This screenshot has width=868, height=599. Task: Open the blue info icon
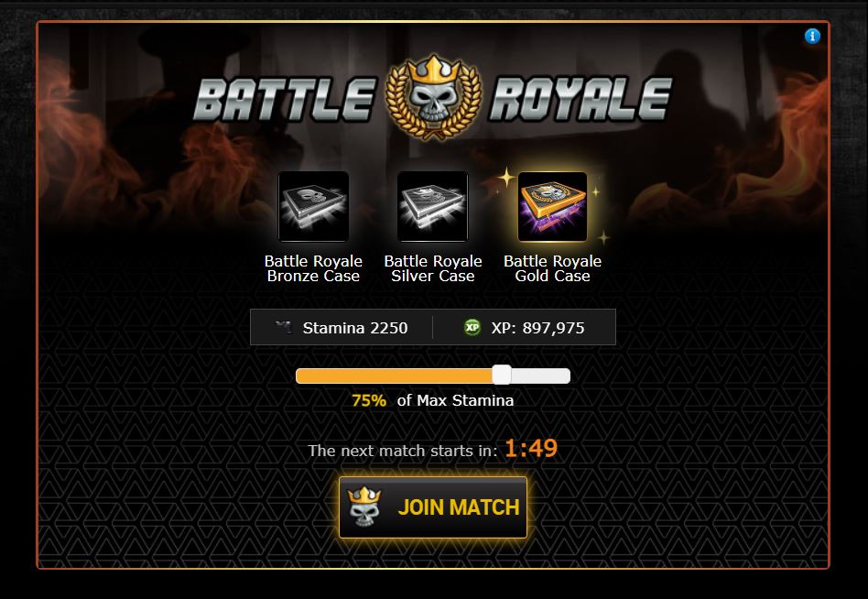point(812,36)
